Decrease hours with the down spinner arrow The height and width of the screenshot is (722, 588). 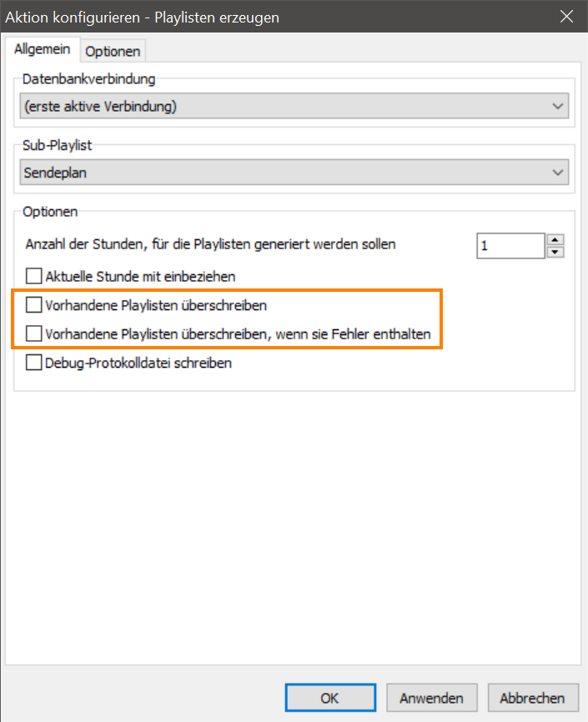click(555, 252)
